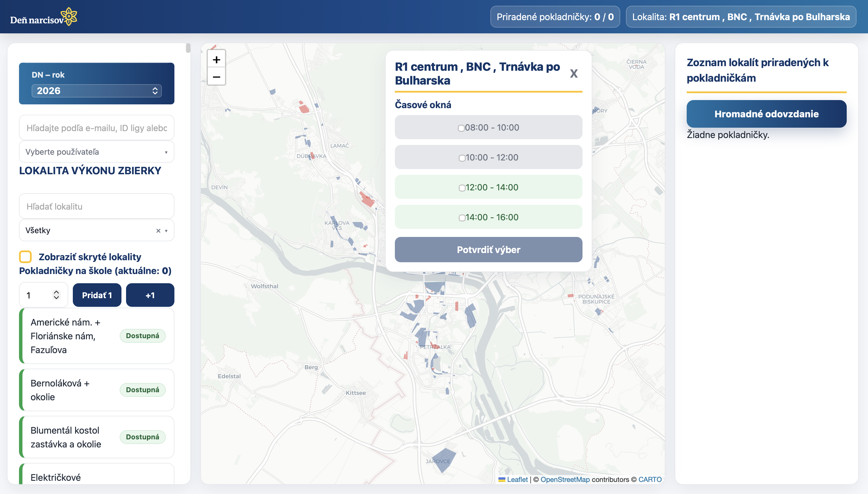Screen dimensions: 868x494
Task: Click the Žiadne pokladničky. message
Action: click(728, 135)
